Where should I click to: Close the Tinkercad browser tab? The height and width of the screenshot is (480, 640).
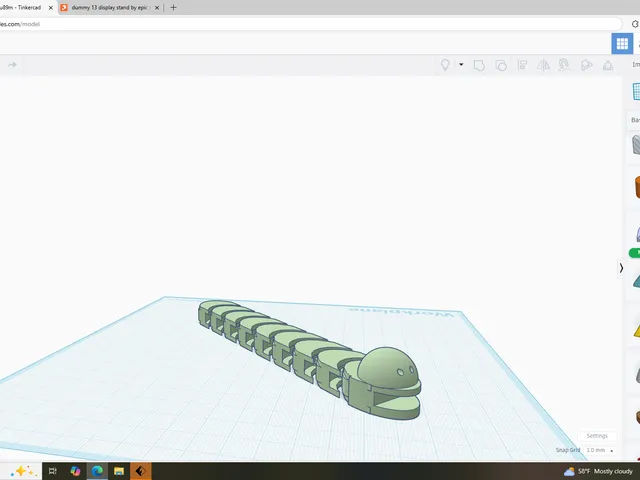coord(51,7)
